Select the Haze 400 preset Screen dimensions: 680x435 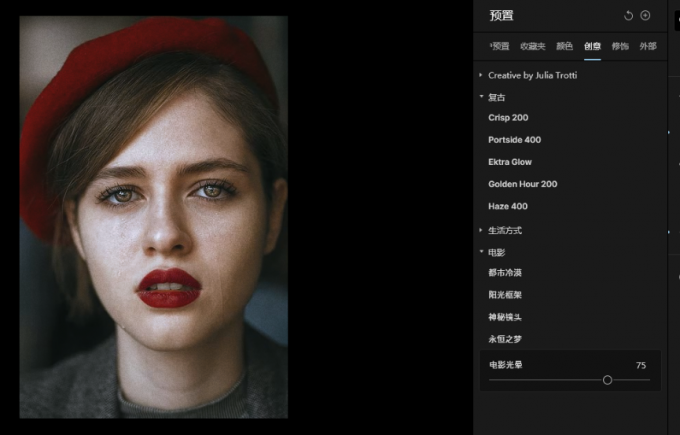508,206
